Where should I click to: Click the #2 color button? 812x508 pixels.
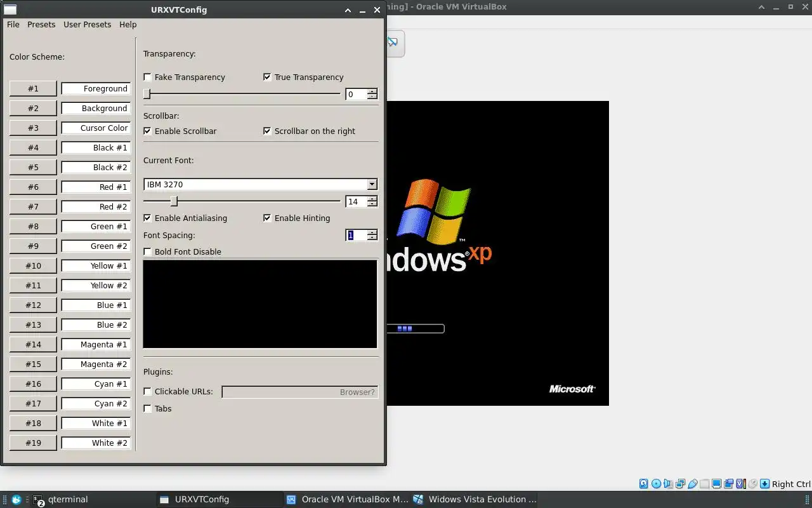[x=33, y=108]
